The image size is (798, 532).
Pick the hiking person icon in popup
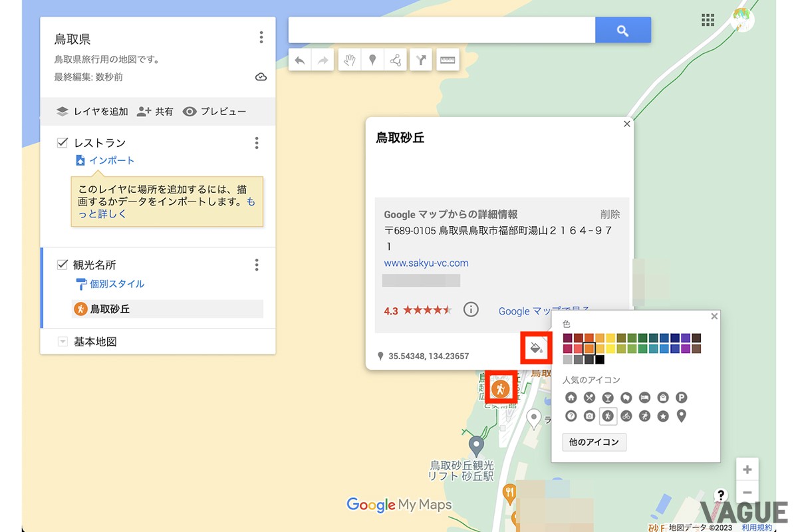click(608, 416)
